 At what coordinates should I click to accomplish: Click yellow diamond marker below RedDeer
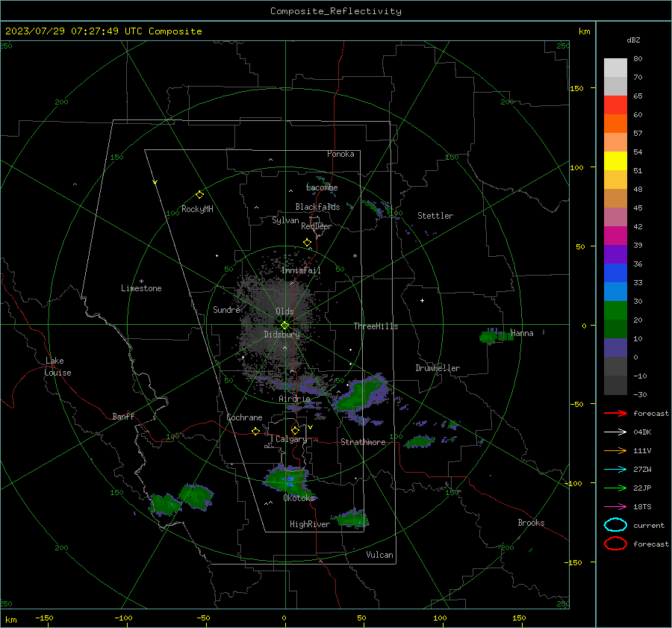308,243
